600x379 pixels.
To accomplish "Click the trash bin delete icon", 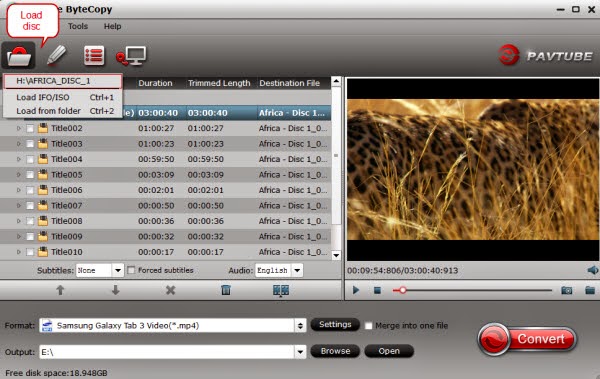I will tap(226, 290).
